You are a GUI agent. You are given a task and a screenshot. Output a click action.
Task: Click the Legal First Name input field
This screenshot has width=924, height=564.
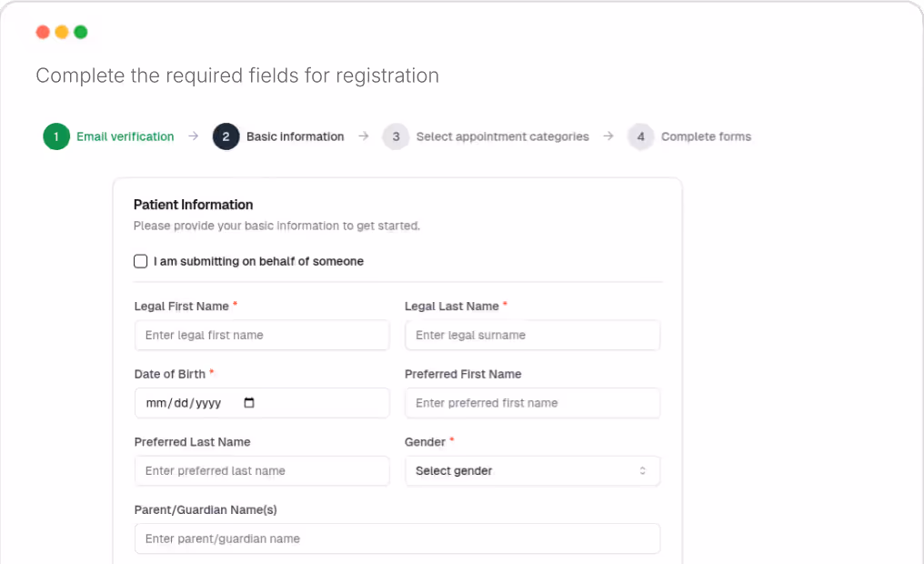tap(262, 335)
